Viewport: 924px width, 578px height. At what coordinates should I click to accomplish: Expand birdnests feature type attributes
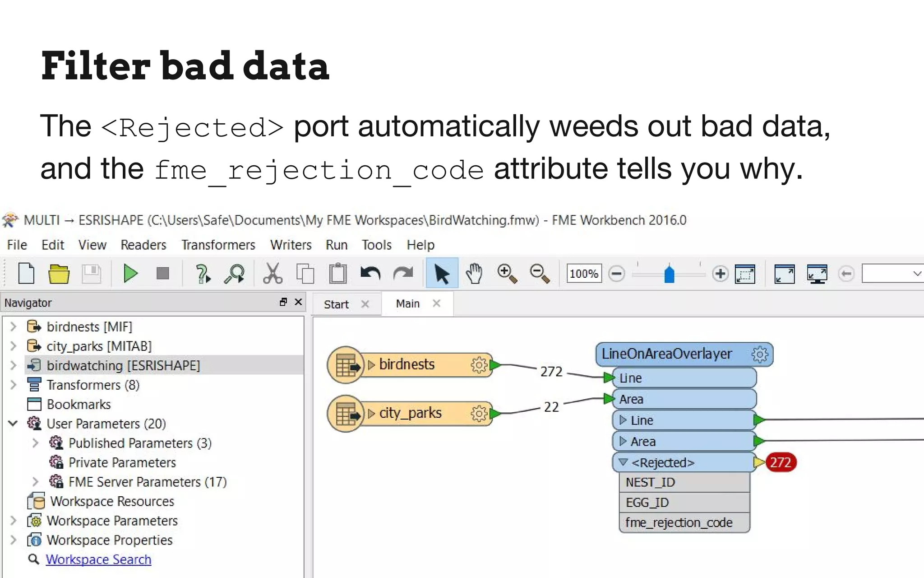[x=371, y=365]
